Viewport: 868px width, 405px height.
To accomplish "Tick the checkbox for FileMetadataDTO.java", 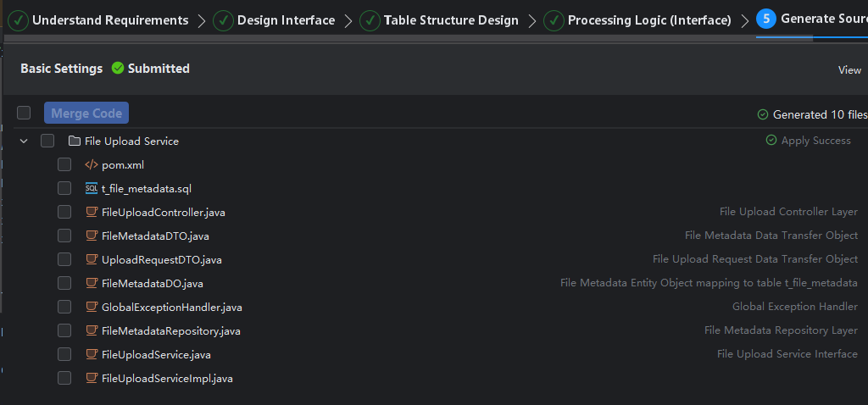I will point(64,236).
